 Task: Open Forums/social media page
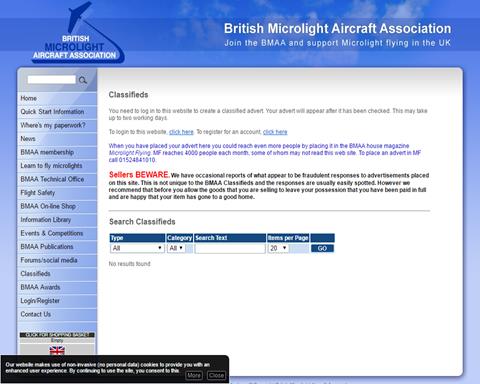pyautogui.click(x=57, y=260)
